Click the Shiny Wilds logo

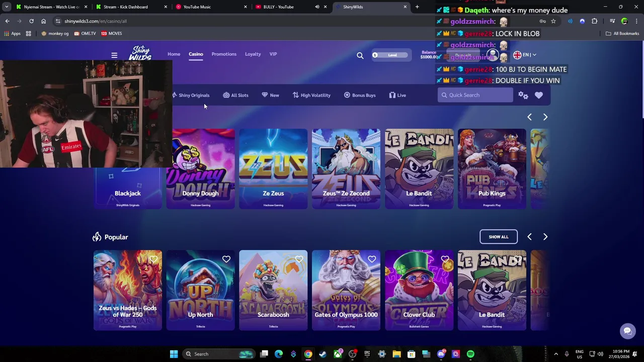coord(140,53)
